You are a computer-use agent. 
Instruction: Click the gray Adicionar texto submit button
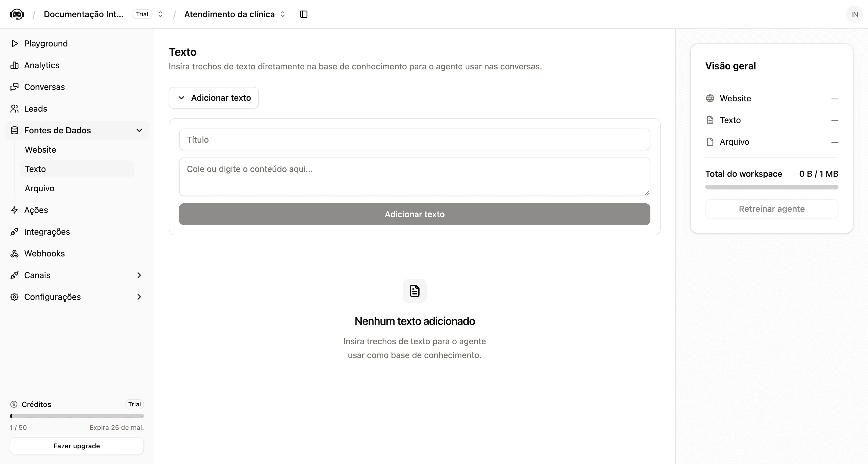click(x=414, y=214)
